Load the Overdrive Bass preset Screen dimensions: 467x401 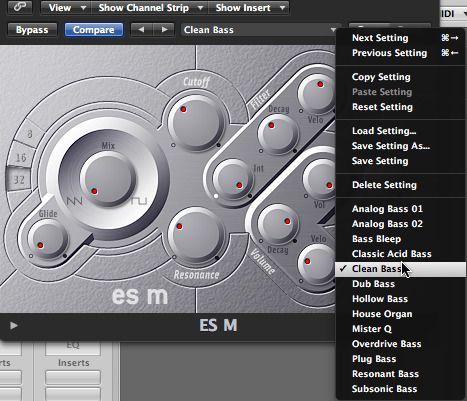[x=400, y=344]
